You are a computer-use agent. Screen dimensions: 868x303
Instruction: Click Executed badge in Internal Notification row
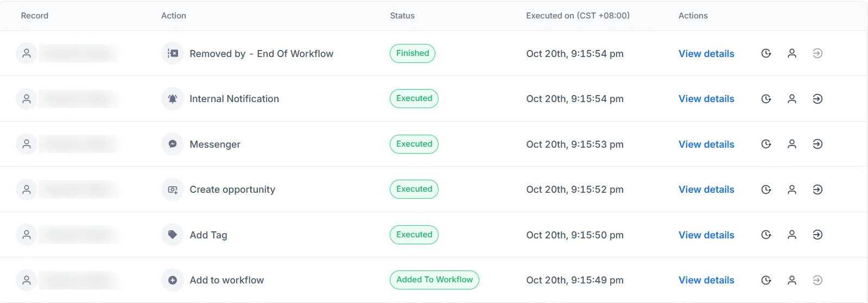point(414,98)
